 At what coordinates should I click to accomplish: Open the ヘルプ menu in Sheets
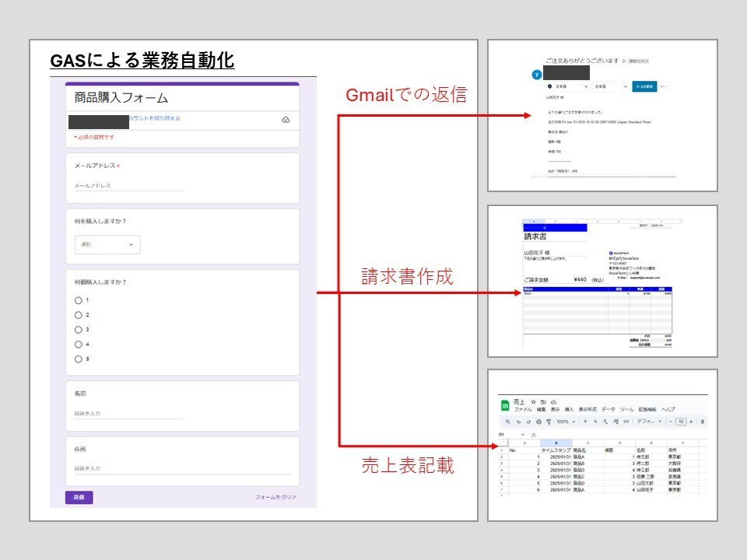668,409
